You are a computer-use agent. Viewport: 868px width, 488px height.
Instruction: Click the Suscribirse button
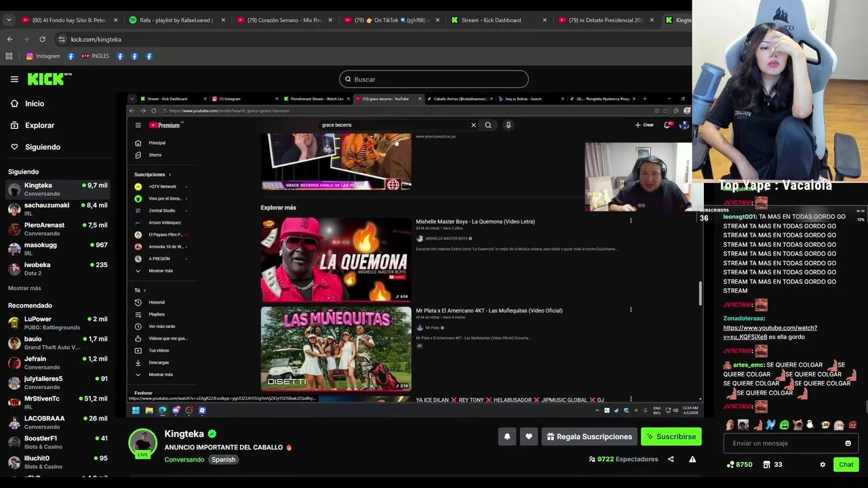[671, 436]
